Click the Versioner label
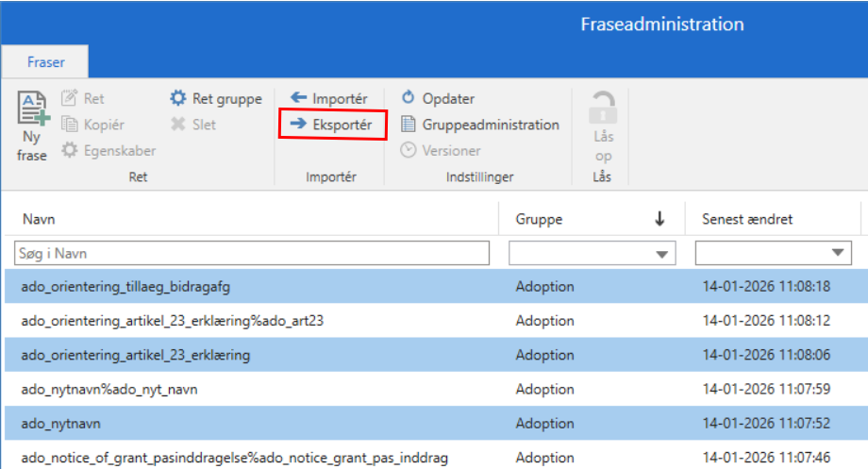This screenshot has width=868, height=469. tap(451, 151)
